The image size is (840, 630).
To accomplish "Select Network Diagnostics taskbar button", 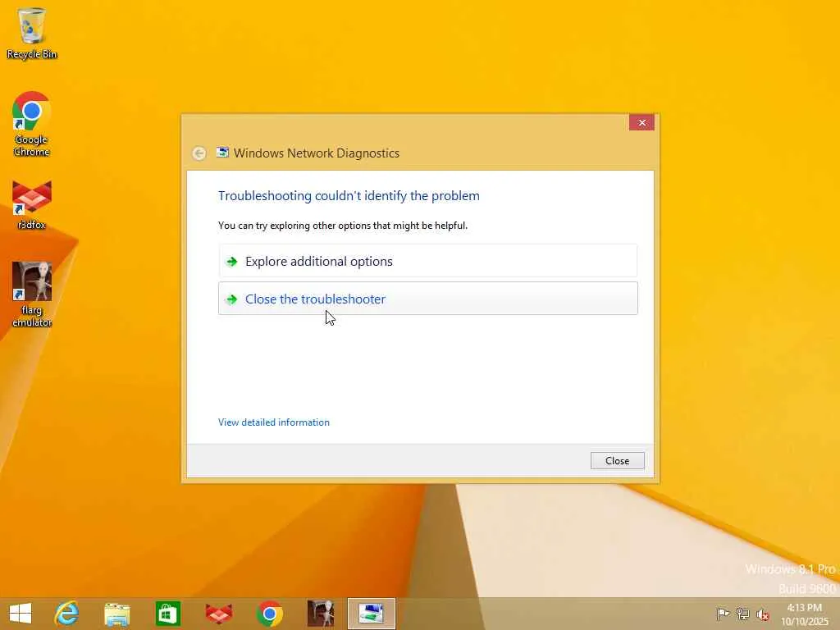I will click(x=372, y=614).
